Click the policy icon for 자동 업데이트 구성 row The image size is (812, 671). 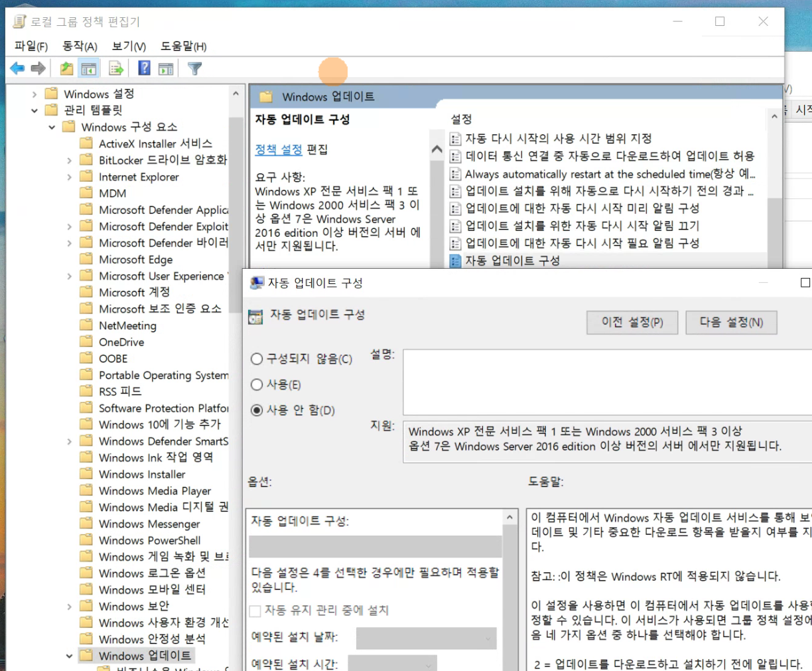coord(455,261)
